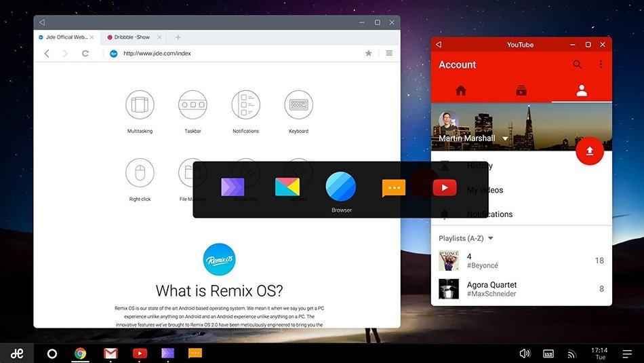Viewport: 644px width, 363px height.
Task: Click YouTube window back triangle in title bar
Action: (439, 44)
